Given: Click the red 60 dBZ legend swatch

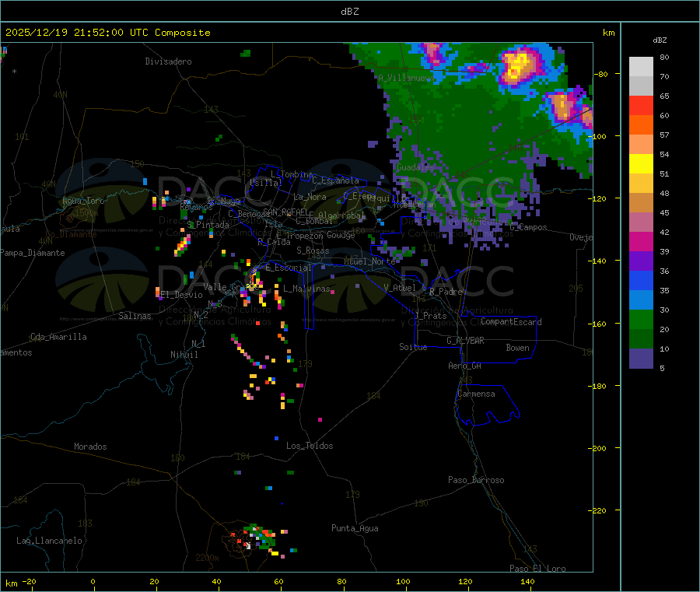Looking at the screenshot, I should (641, 105).
